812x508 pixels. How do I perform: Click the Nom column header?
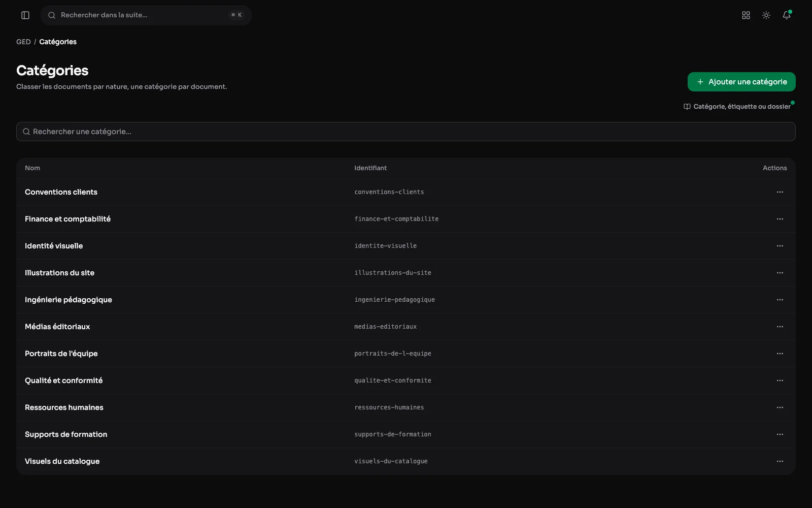click(x=32, y=168)
